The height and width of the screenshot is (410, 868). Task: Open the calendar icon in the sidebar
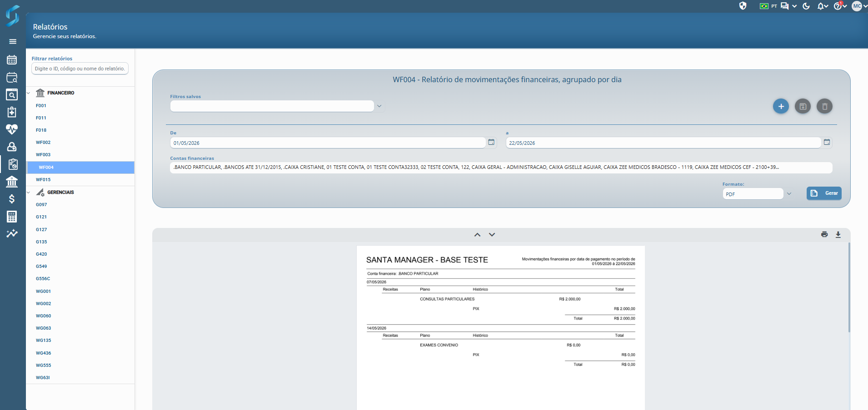coord(12,59)
